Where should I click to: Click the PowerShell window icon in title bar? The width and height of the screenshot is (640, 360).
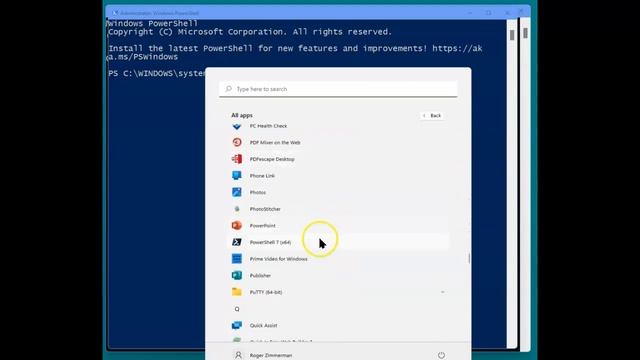coord(115,13)
